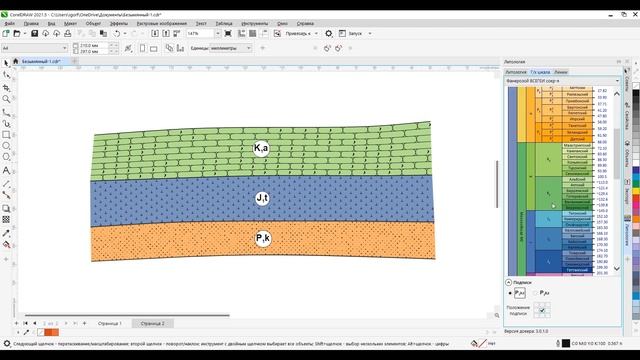Viewport: 640px width, 360px height.
Task: Click the New document icon
Action: point(6,33)
